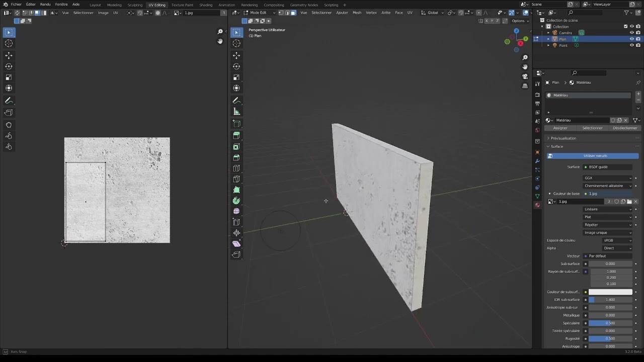The width and height of the screenshot is (644, 362).
Task: Select the Spin tool
Action: click(236, 201)
